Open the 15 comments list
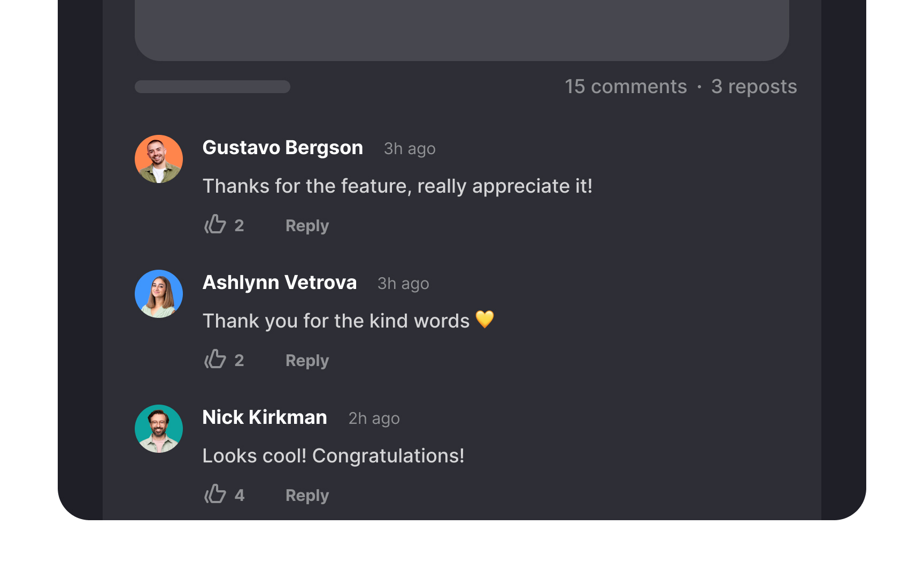 (x=626, y=86)
